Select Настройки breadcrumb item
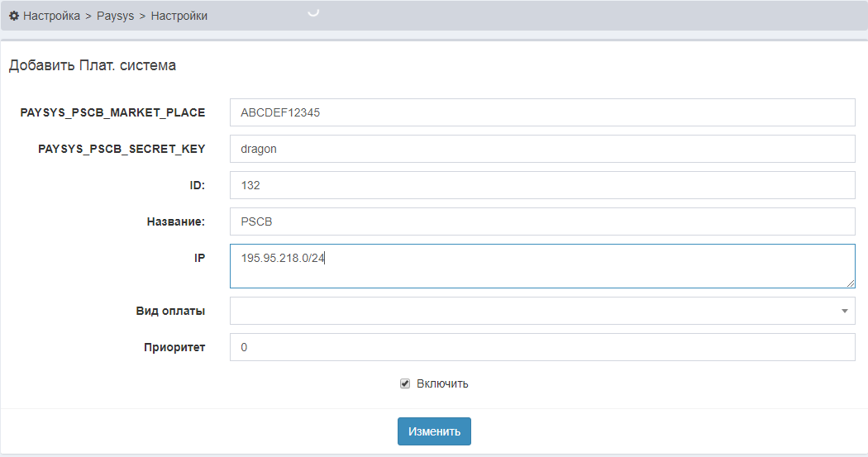The width and height of the screenshot is (868, 457). point(179,16)
